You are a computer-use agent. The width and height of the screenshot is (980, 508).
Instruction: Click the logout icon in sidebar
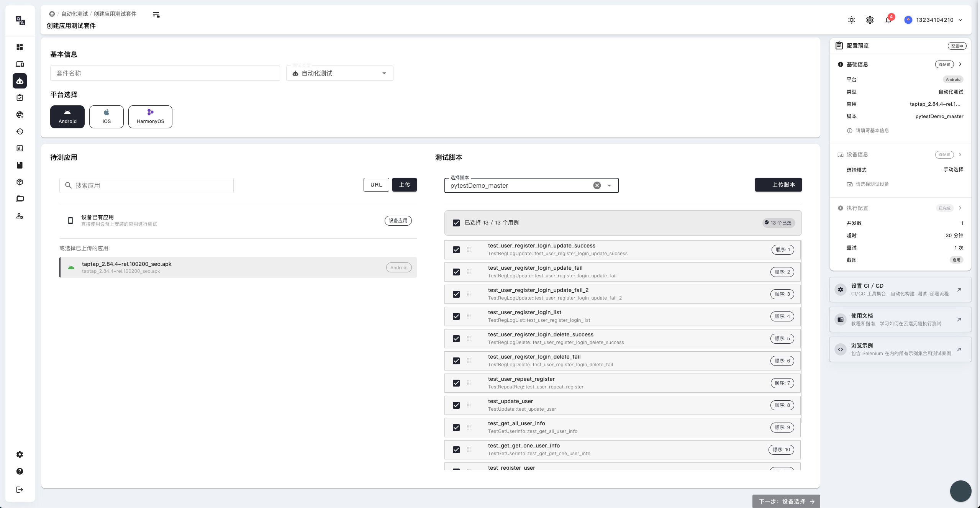coord(20,490)
